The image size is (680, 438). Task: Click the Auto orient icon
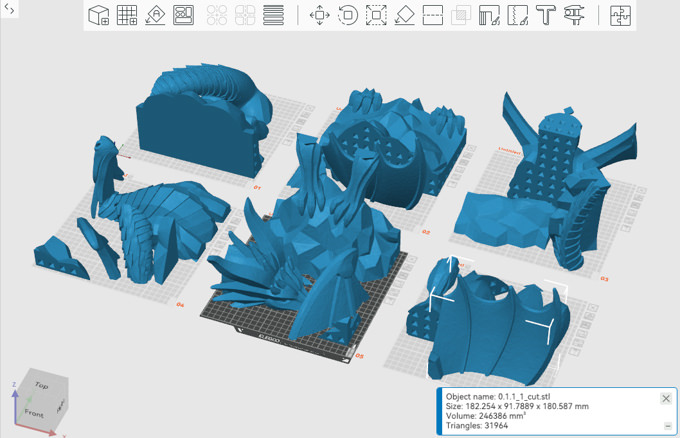point(155,15)
